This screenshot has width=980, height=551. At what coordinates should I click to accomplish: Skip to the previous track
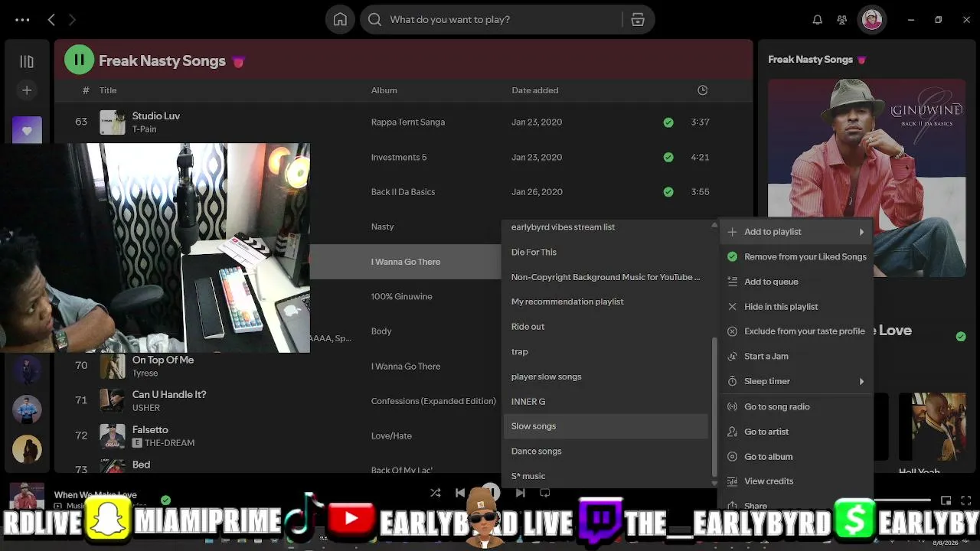coord(460,493)
